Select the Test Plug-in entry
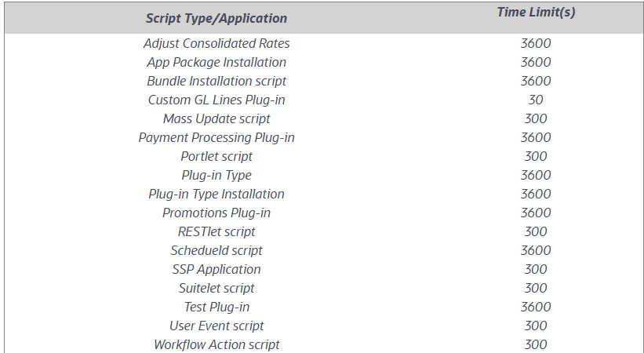The height and width of the screenshot is (353, 644). click(x=216, y=308)
